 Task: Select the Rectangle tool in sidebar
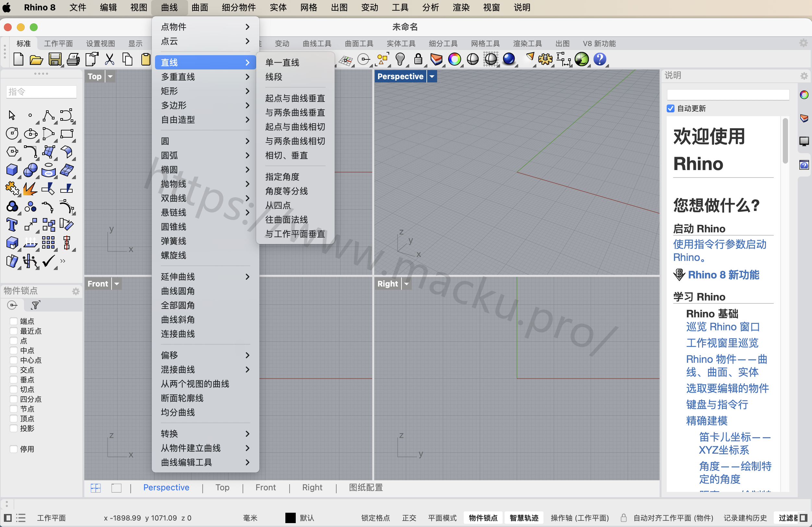pos(67,133)
